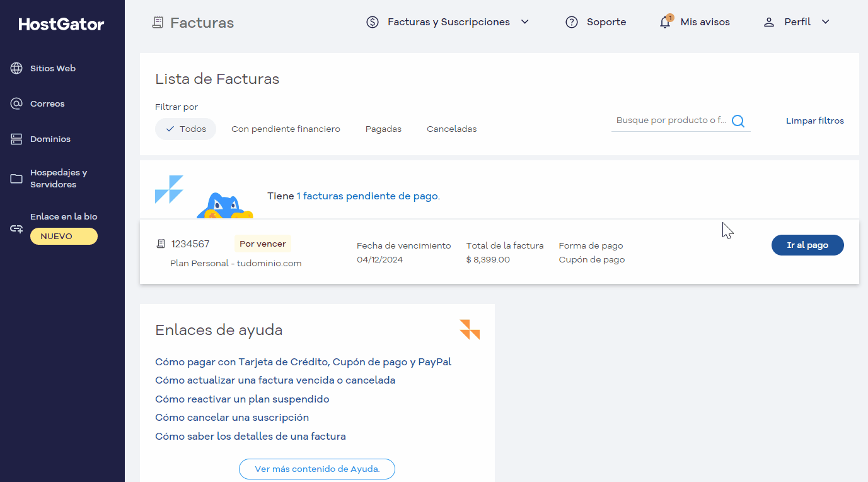This screenshot has height=482, width=868.
Task: Click the server icon beside Dominios
Action: [x=16, y=139]
